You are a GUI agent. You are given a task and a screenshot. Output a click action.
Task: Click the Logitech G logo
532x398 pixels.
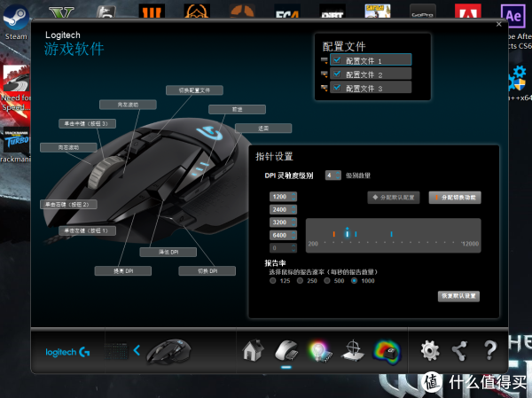click(x=67, y=352)
